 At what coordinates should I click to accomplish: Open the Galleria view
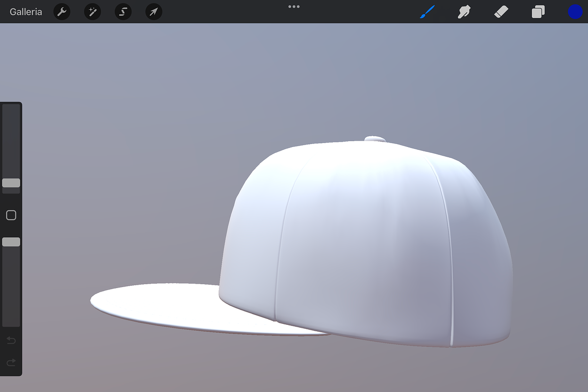pos(26,12)
